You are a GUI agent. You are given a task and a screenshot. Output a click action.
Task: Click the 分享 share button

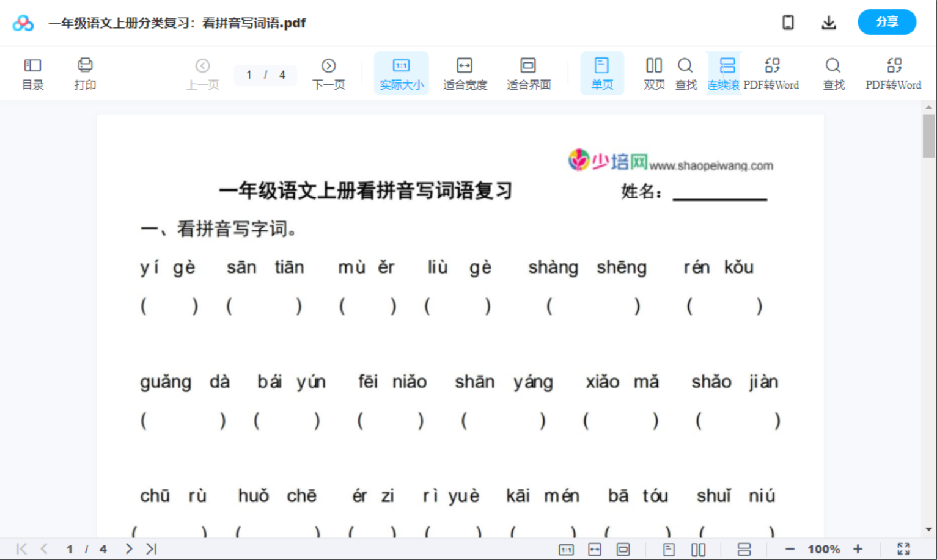887,22
